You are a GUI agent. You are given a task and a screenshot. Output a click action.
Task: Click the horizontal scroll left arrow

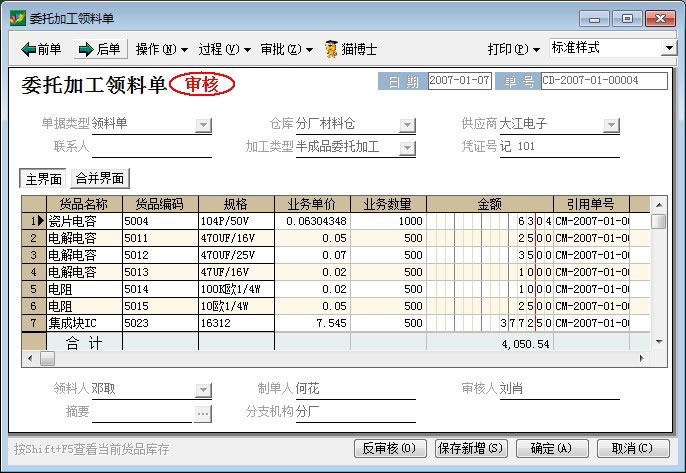coord(30,358)
